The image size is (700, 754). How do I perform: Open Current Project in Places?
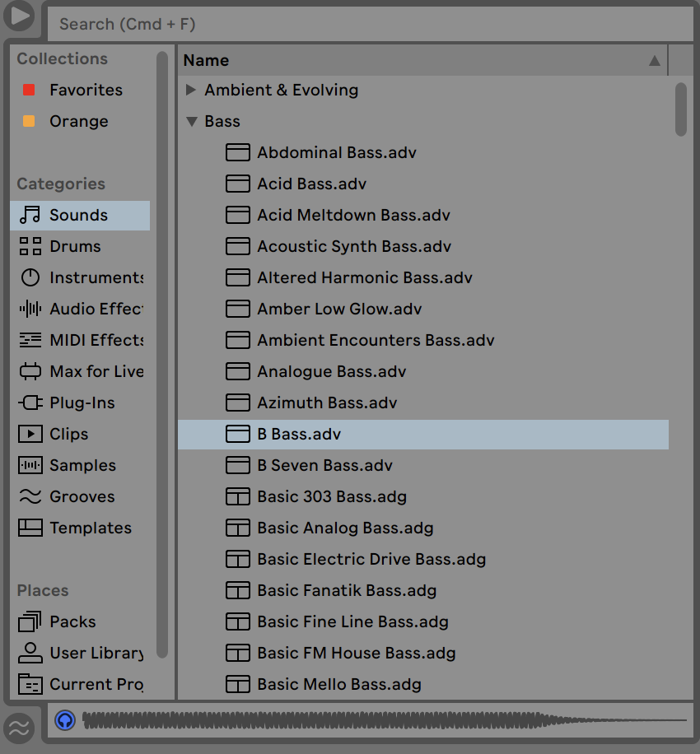coord(80,684)
